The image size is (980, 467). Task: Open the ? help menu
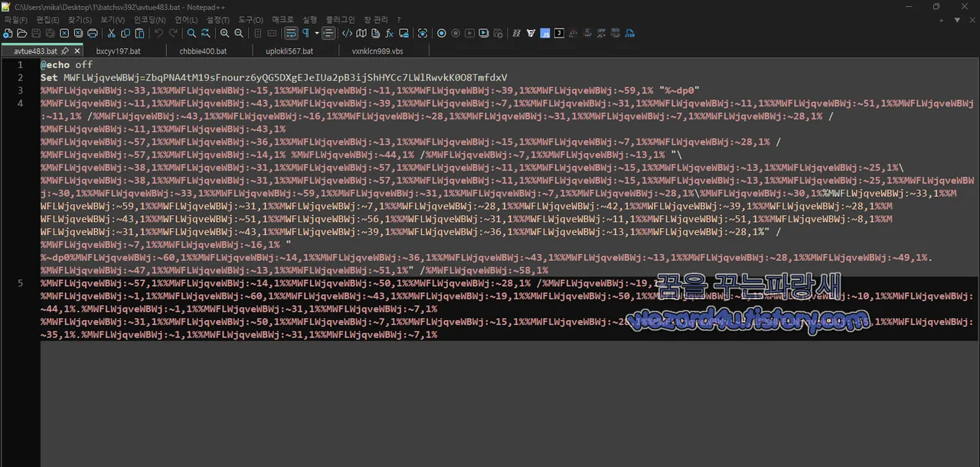pyautogui.click(x=399, y=19)
